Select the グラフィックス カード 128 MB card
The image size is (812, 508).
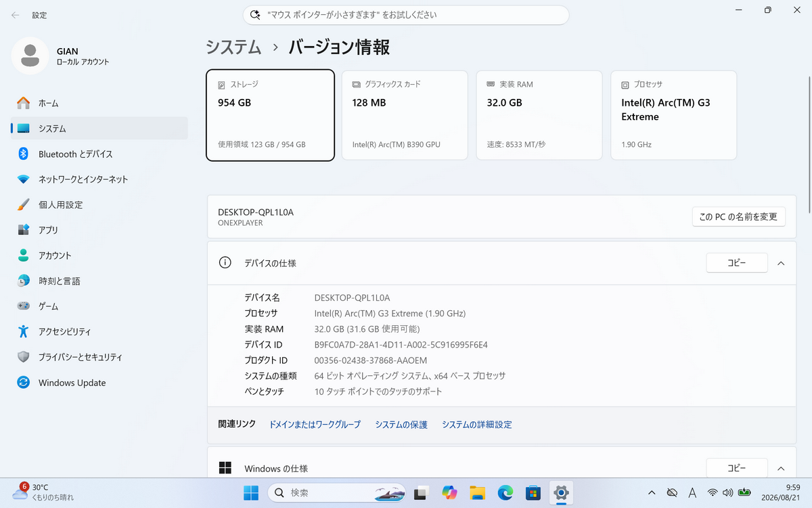click(405, 115)
